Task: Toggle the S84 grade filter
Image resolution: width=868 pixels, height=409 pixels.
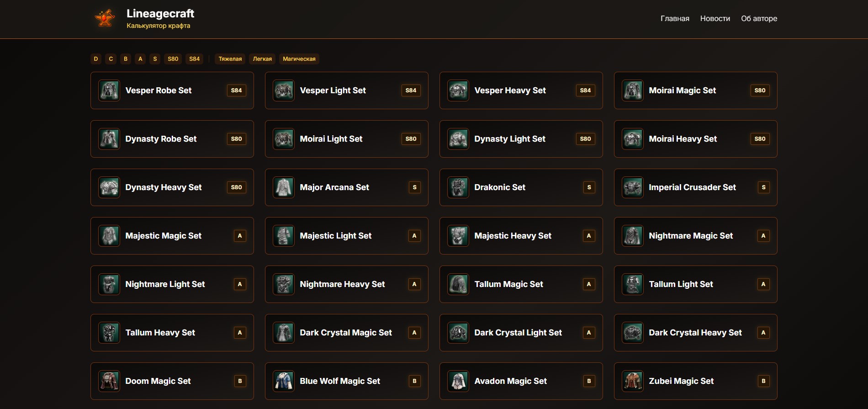Action: pyautogui.click(x=194, y=59)
